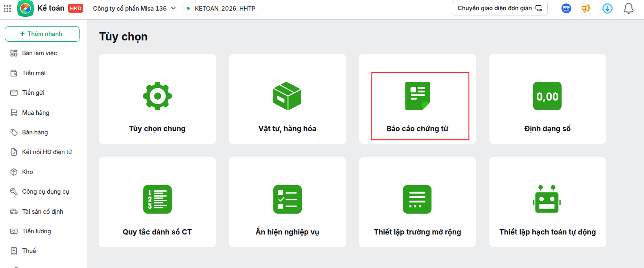Click Chuyển giao diện đơn giản button
Image resolution: width=644 pixels, height=268 pixels.
(x=500, y=8)
